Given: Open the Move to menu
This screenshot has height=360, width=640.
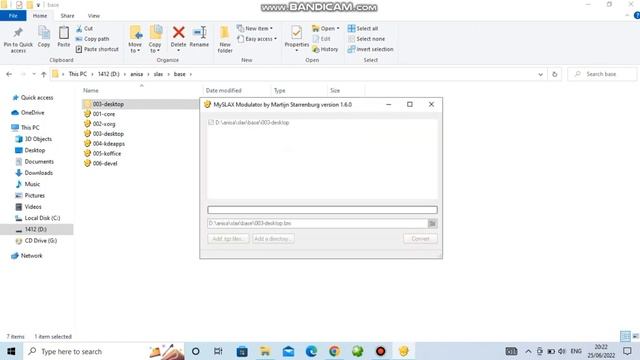Looking at the screenshot, I should coord(135,40).
